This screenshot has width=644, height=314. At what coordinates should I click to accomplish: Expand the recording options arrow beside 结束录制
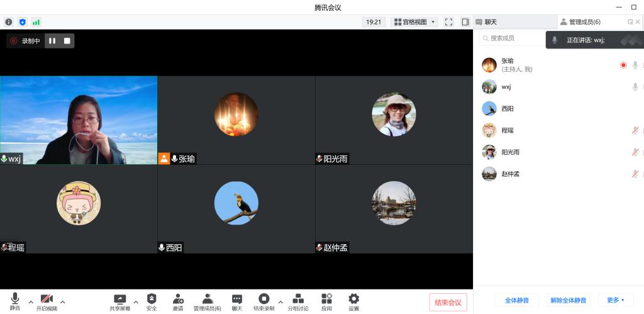click(x=280, y=302)
